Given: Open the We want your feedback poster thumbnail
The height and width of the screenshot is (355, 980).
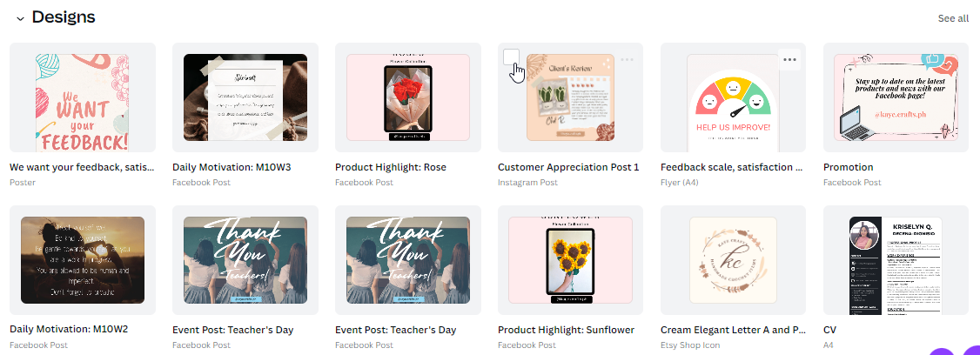Looking at the screenshot, I should (83, 97).
